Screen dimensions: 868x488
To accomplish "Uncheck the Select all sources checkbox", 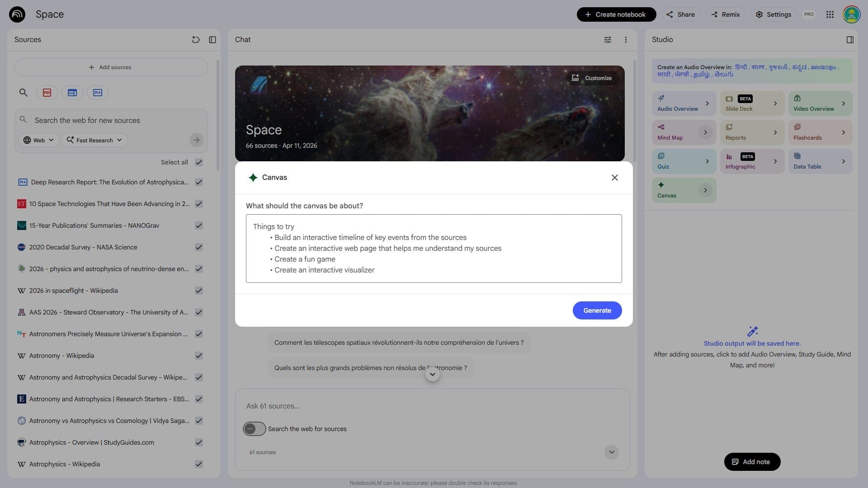I will point(198,162).
